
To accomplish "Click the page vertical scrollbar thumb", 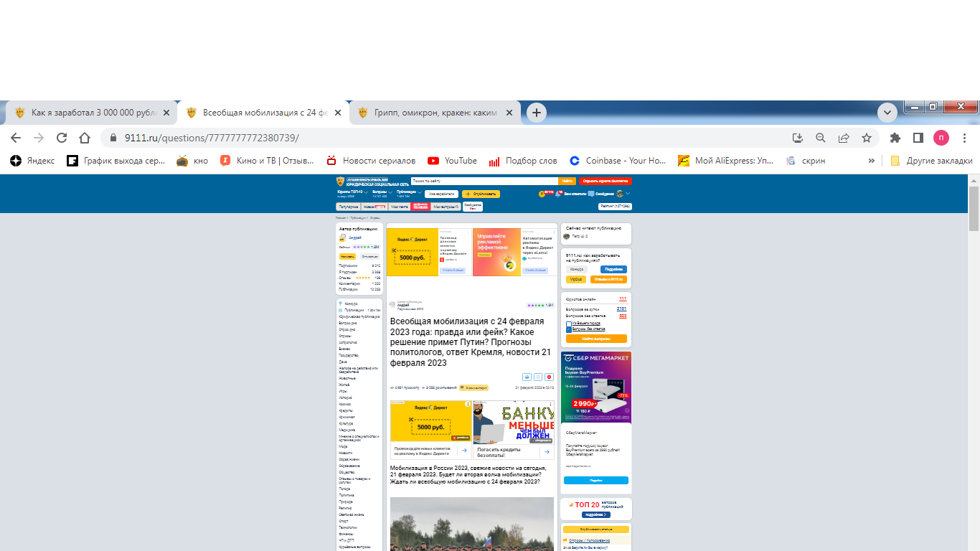I will (x=974, y=208).
